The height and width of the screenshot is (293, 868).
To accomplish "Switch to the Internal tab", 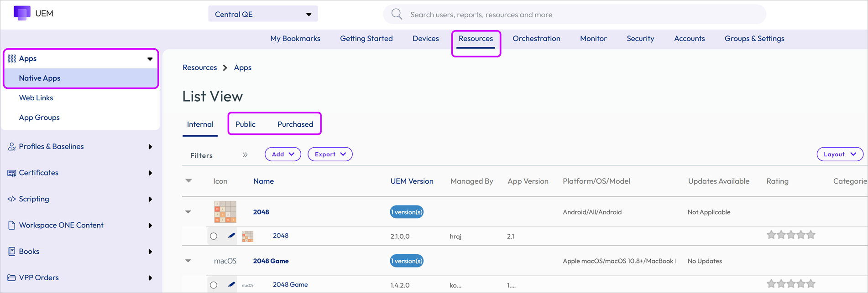I will [x=200, y=124].
